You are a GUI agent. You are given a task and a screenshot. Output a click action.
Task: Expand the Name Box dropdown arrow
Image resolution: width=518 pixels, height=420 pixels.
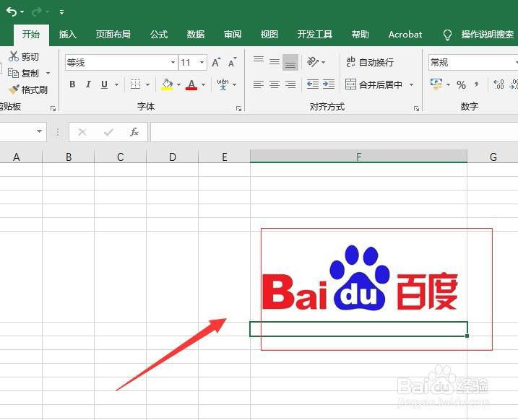pyautogui.click(x=39, y=131)
